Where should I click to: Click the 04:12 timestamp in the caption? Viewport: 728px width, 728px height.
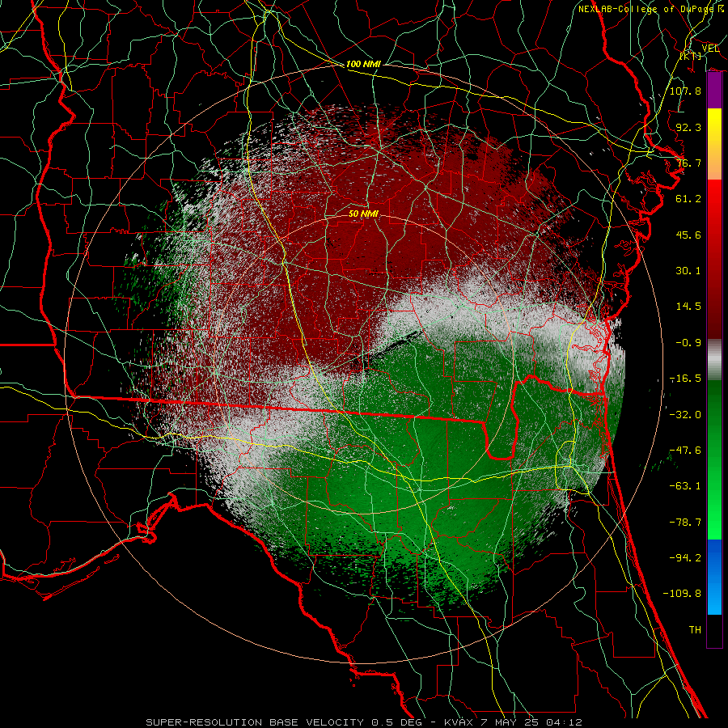coord(565,722)
